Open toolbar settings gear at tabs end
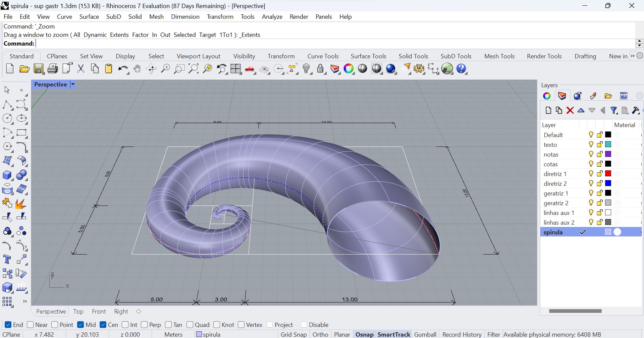644x338 pixels. [640, 56]
